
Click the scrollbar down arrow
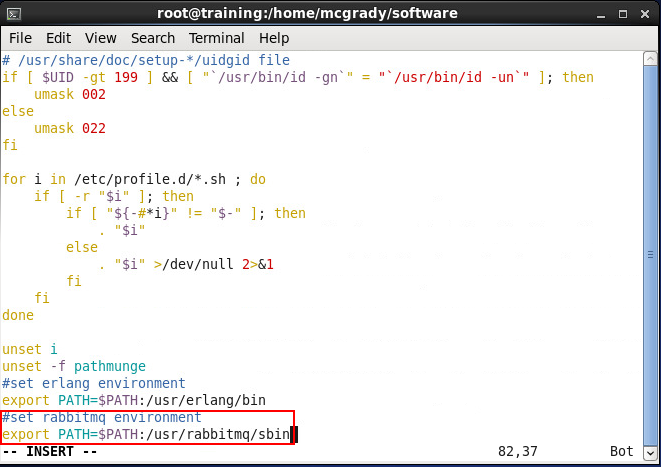(650, 453)
